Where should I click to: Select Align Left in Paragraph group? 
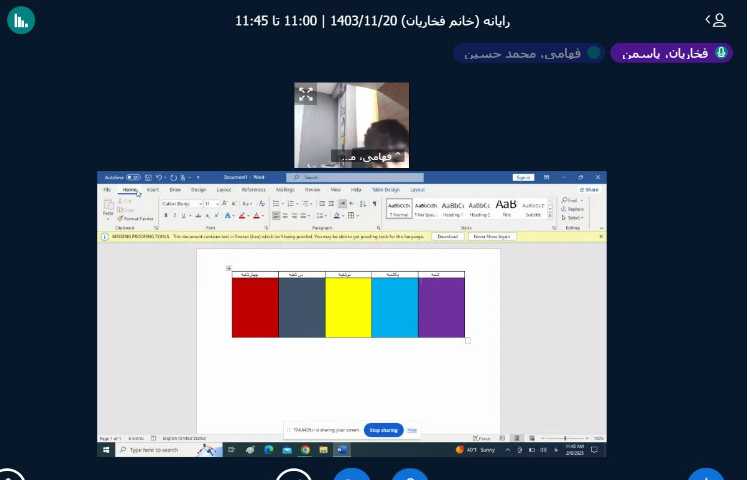pyautogui.click(x=276, y=216)
